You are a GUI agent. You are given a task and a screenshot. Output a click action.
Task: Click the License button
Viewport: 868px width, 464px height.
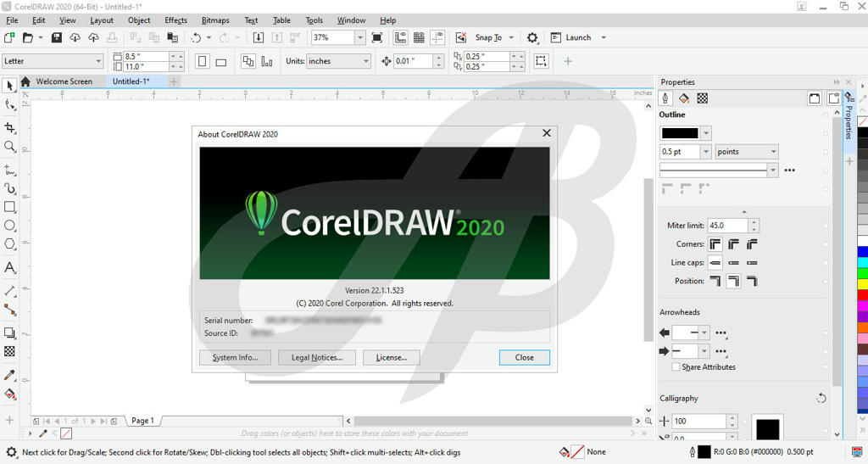392,358
